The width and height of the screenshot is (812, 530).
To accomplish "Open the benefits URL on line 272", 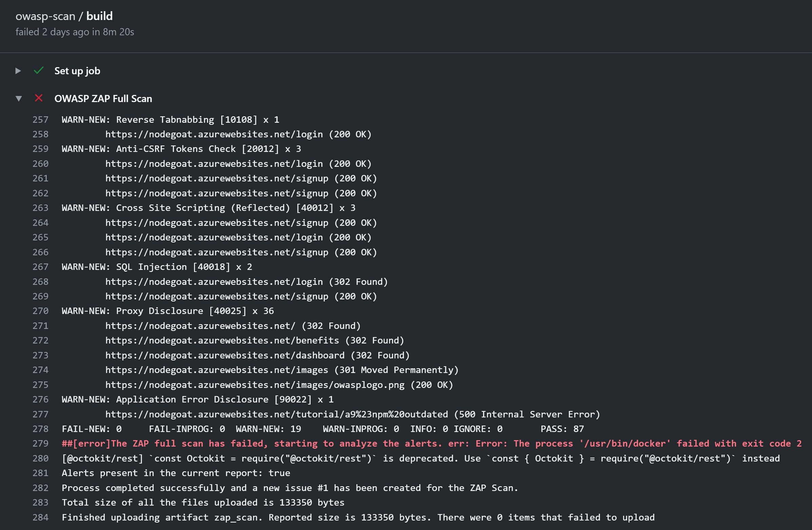I will tap(222, 340).
